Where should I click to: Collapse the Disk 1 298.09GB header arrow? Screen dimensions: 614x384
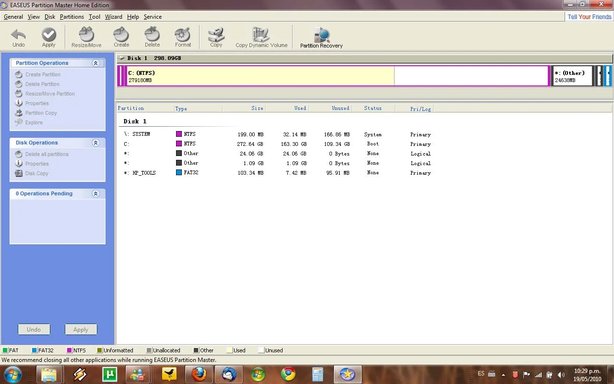click(x=122, y=58)
